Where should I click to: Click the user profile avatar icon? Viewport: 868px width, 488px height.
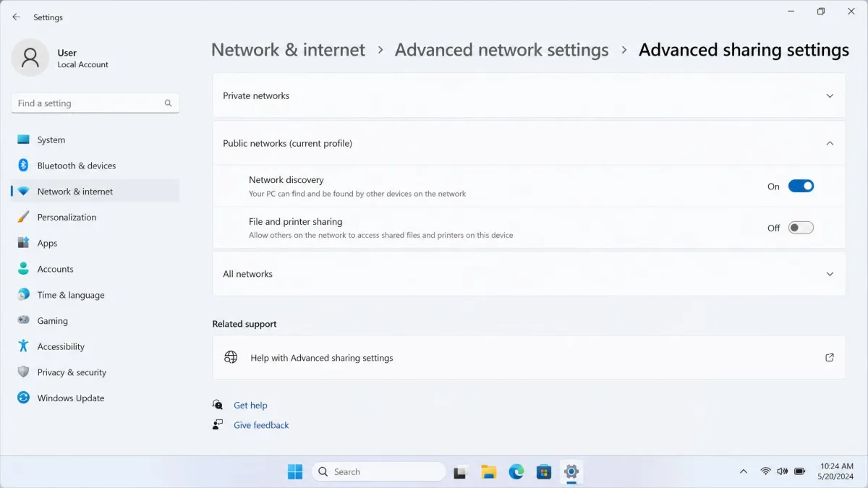coord(30,58)
